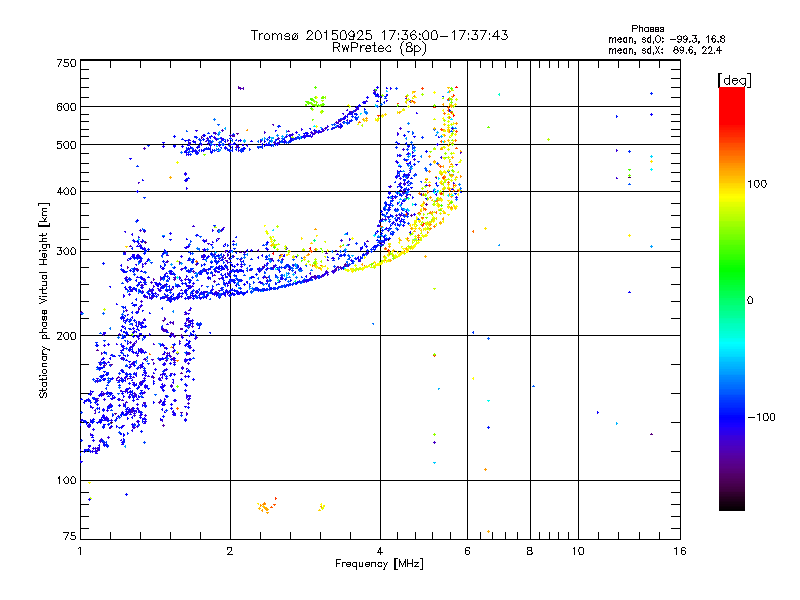This screenshot has height=600, width=800.
Task: Click the '1' x-axis tick label
Action: (x=80, y=551)
